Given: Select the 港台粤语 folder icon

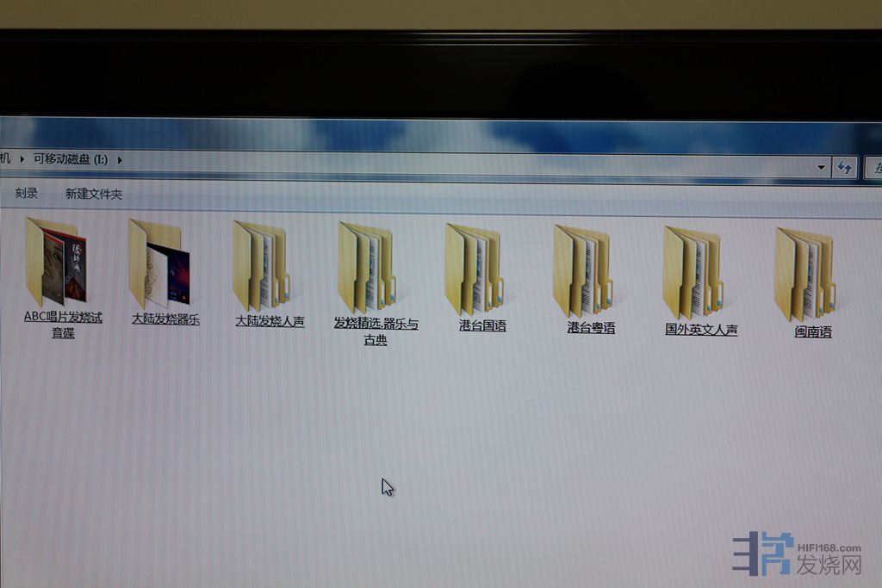Looking at the screenshot, I should [584, 271].
